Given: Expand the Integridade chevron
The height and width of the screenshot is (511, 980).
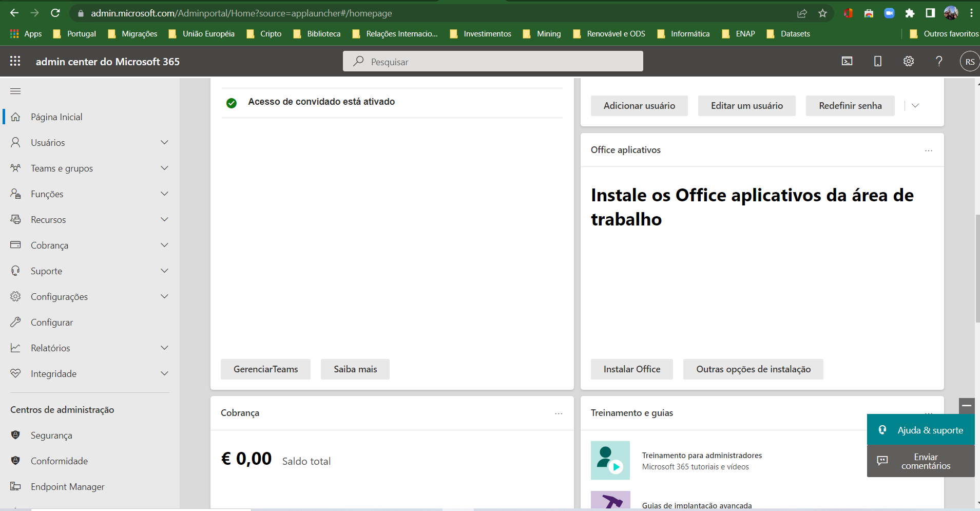Looking at the screenshot, I should click(x=164, y=373).
